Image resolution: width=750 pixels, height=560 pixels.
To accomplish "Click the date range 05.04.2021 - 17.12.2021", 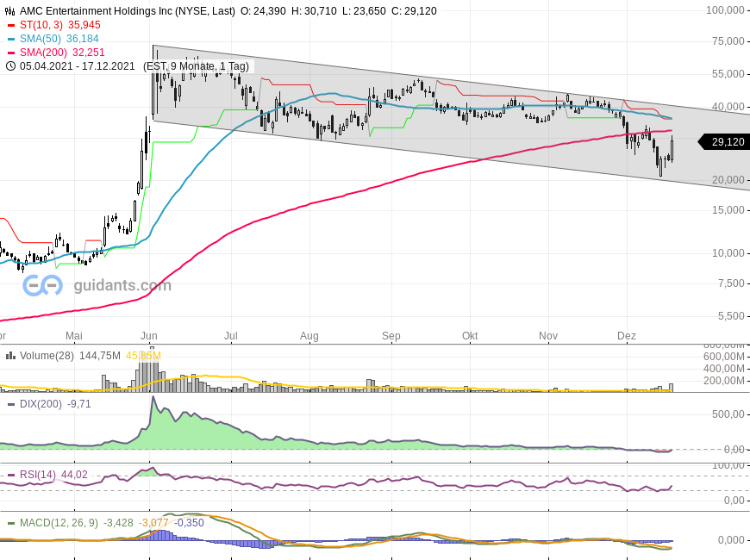I will (x=78, y=66).
